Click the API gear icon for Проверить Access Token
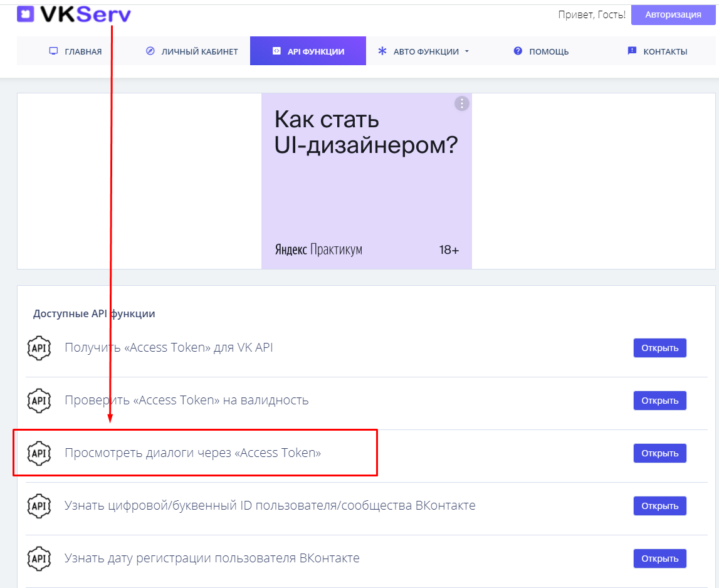This screenshot has width=719, height=588. pyautogui.click(x=39, y=401)
